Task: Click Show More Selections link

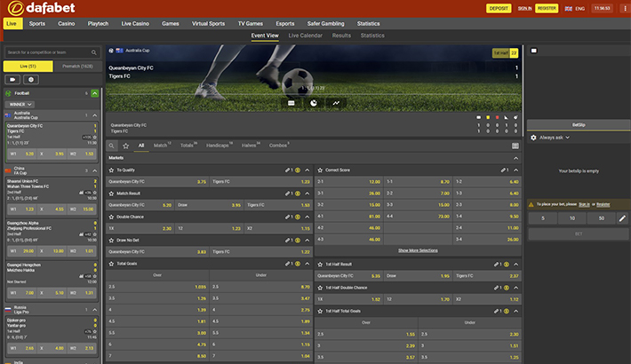Action: pos(418,250)
